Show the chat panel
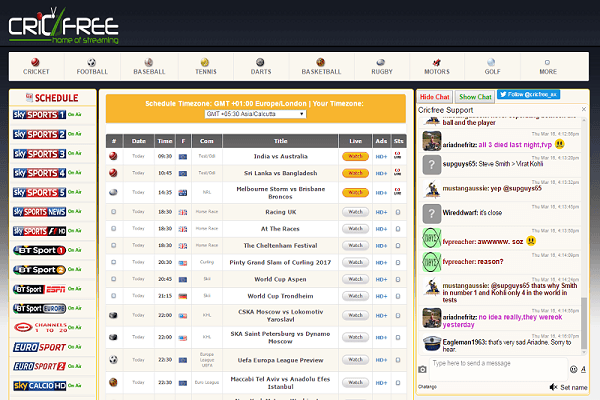 coord(475,97)
